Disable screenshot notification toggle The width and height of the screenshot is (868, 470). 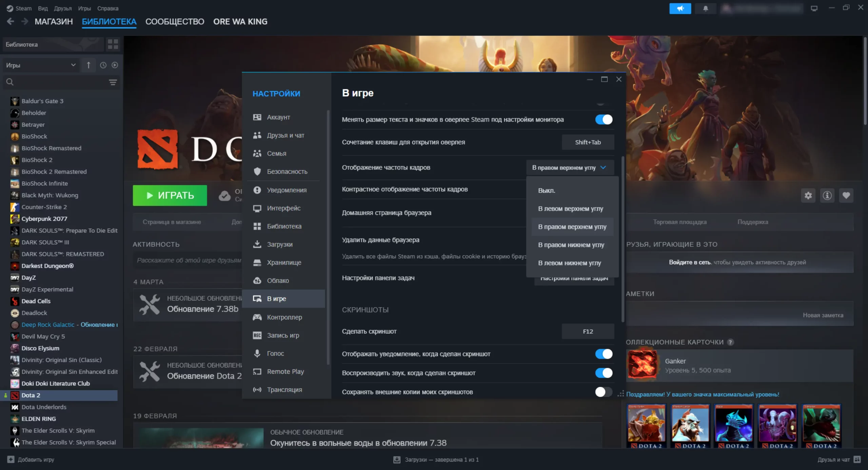[604, 354]
